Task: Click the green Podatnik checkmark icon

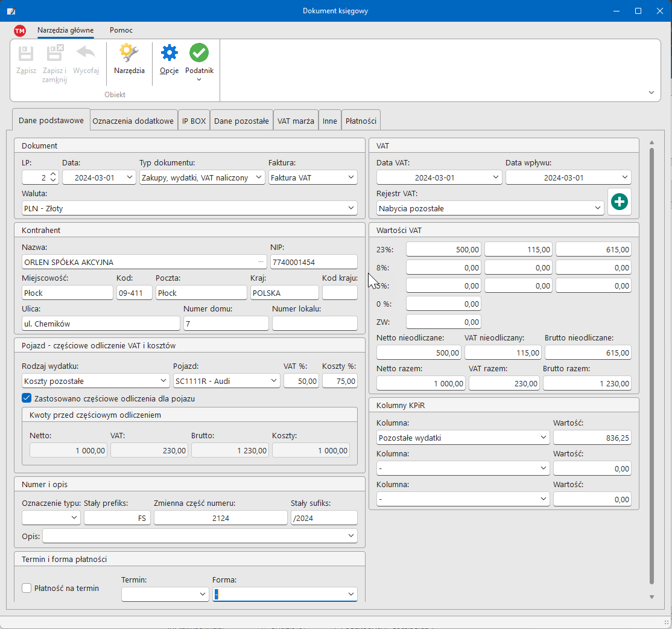Action: click(199, 54)
